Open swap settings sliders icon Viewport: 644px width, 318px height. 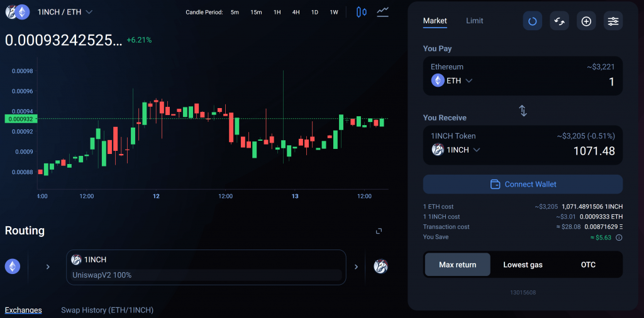(x=613, y=21)
